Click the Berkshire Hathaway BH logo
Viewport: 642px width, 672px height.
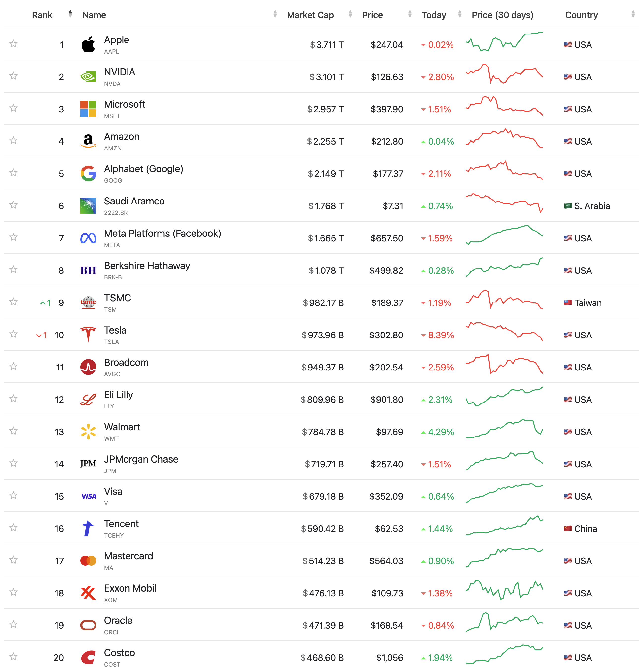pos(88,270)
